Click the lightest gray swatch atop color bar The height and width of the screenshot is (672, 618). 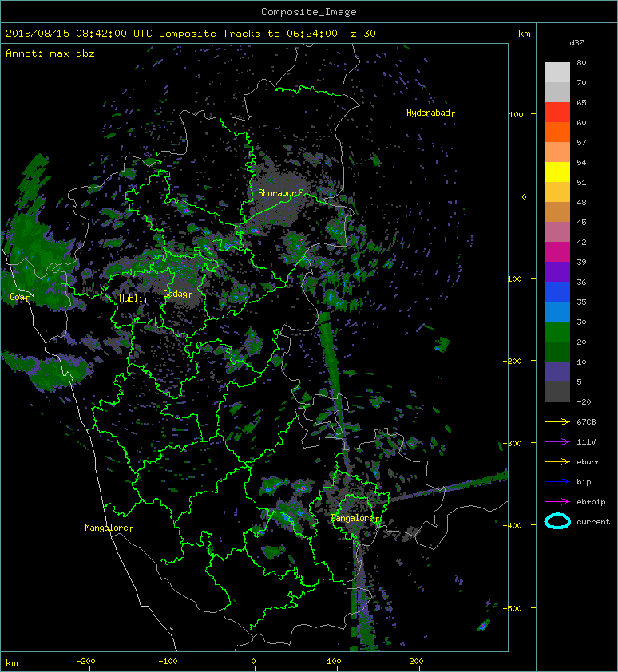[x=557, y=73]
